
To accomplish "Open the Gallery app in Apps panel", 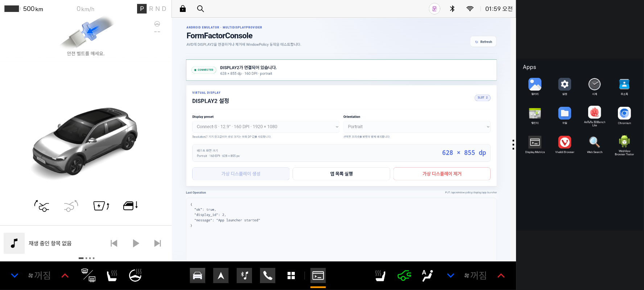I will click(535, 84).
